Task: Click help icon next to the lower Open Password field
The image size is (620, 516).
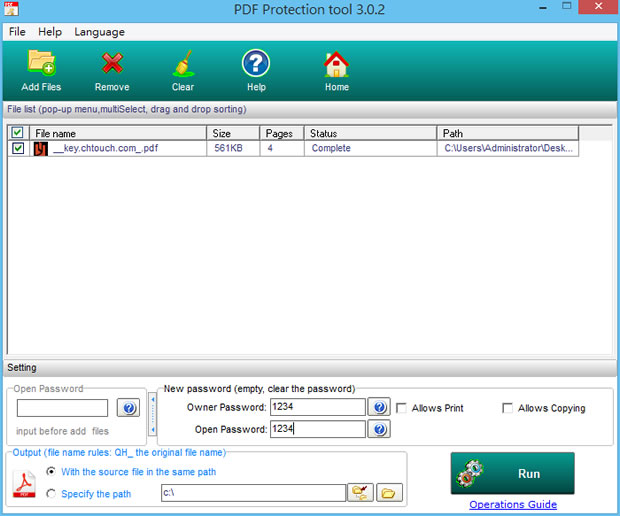Action: coord(379,429)
